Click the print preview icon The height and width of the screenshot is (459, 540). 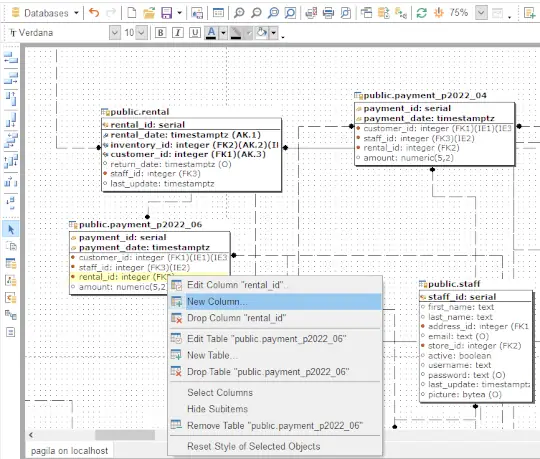(345, 13)
